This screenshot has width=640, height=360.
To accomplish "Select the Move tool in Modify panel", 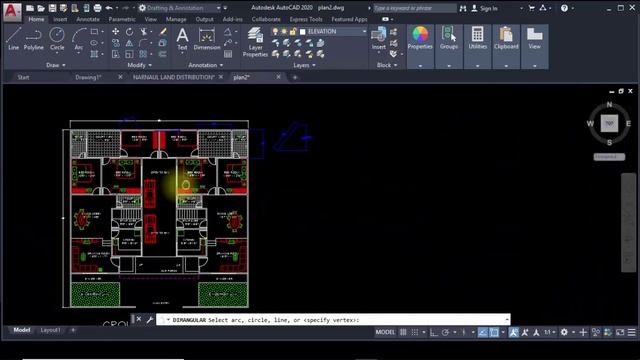I will pos(116,31).
